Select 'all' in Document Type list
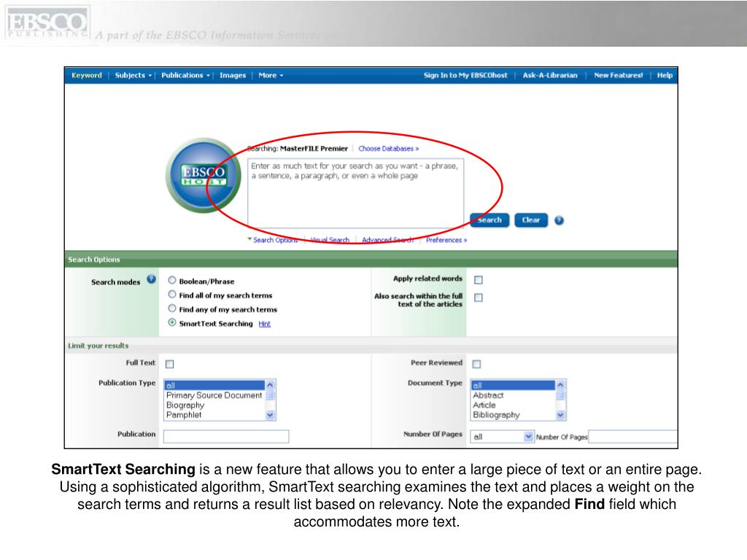 pyautogui.click(x=513, y=385)
